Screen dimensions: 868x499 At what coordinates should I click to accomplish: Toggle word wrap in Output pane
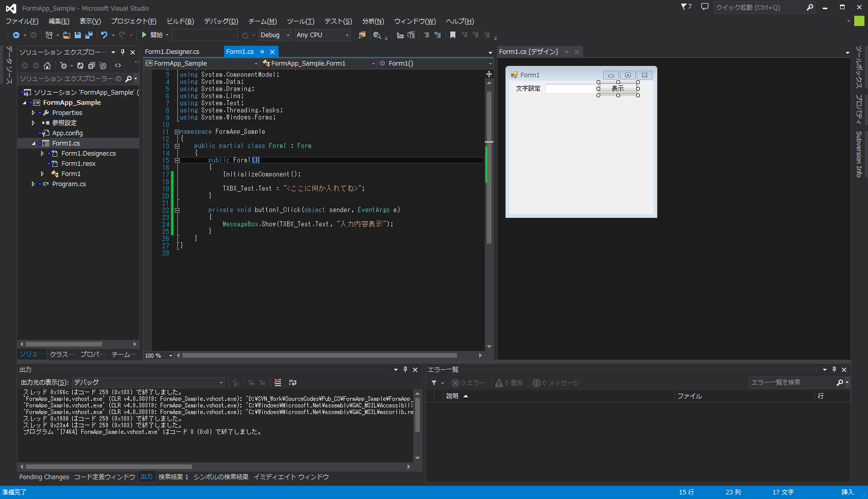[293, 383]
